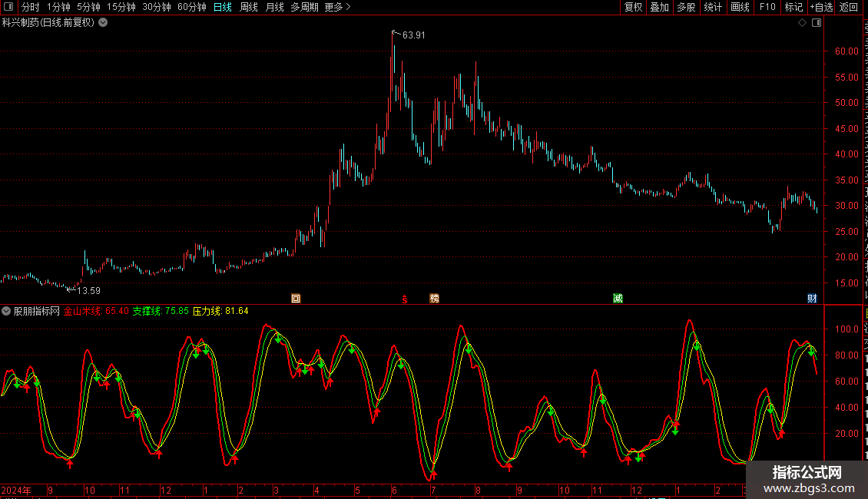Viewport: 868px width, 499px height.
Task: Click the 支撑线: 75.85 value label
Action: (161, 311)
